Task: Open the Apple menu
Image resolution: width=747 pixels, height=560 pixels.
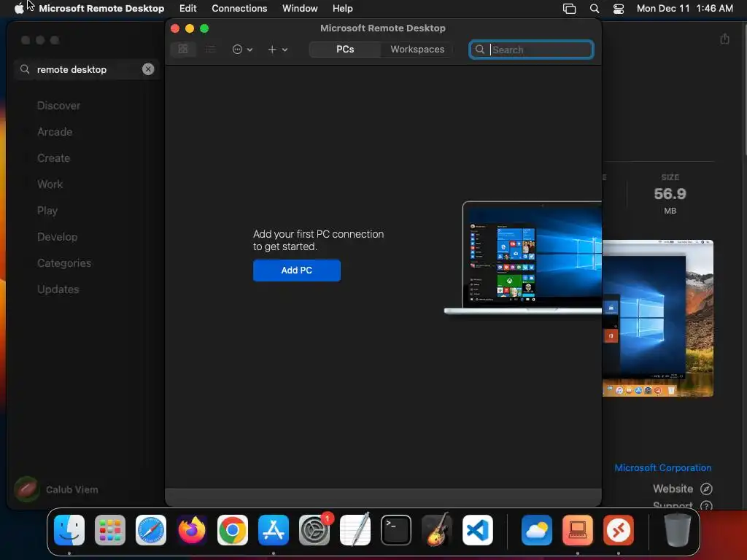Action: [19, 8]
